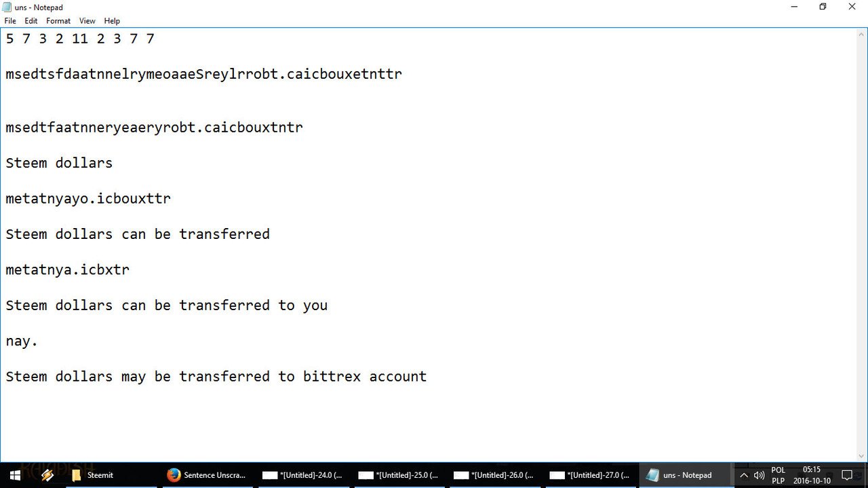Screen dimensions: 868x488
Task: Open the Help menu
Action: [112, 21]
